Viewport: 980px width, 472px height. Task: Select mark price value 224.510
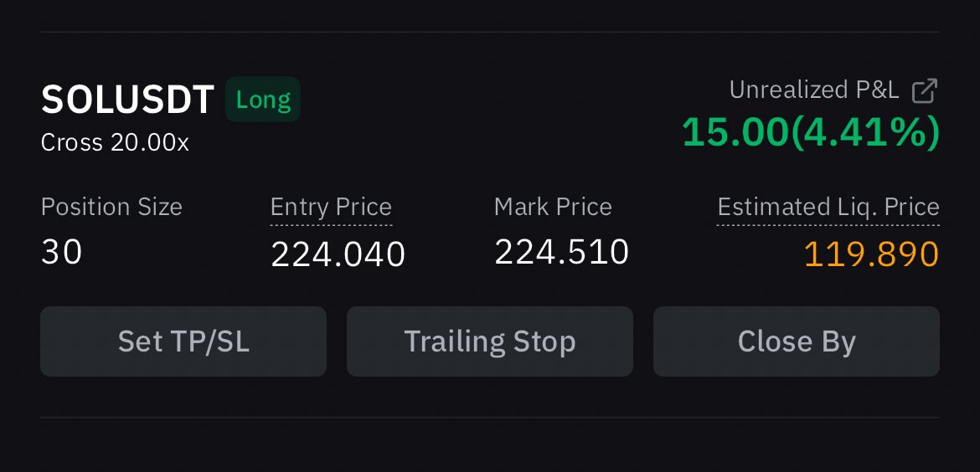(562, 252)
